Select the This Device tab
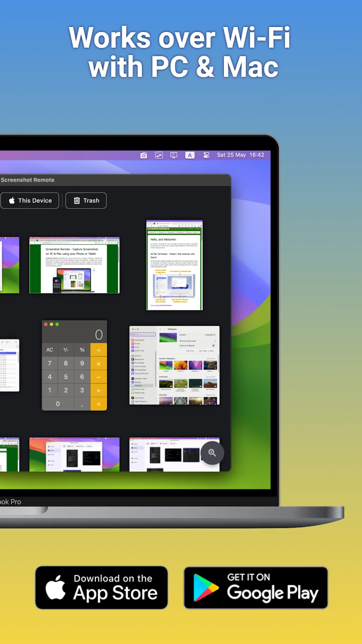 tap(30, 201)
